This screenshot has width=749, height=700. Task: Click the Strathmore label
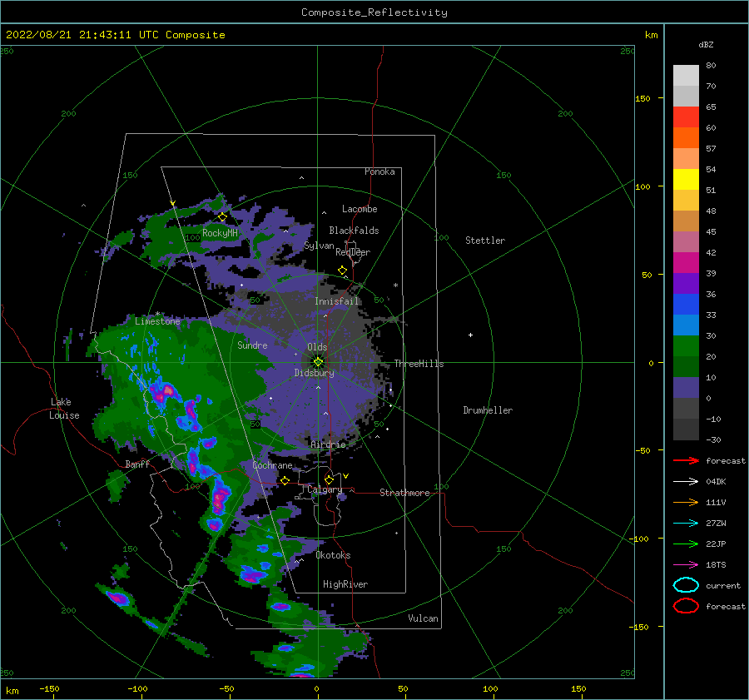(404, 493)
